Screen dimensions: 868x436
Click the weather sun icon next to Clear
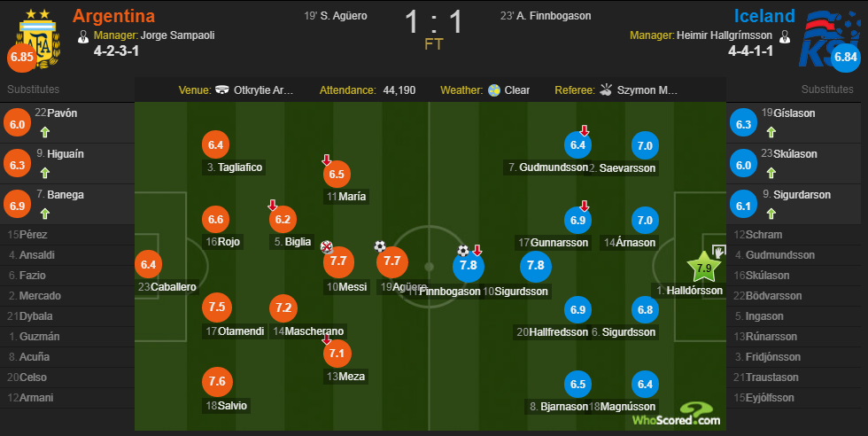coord(494,90)
